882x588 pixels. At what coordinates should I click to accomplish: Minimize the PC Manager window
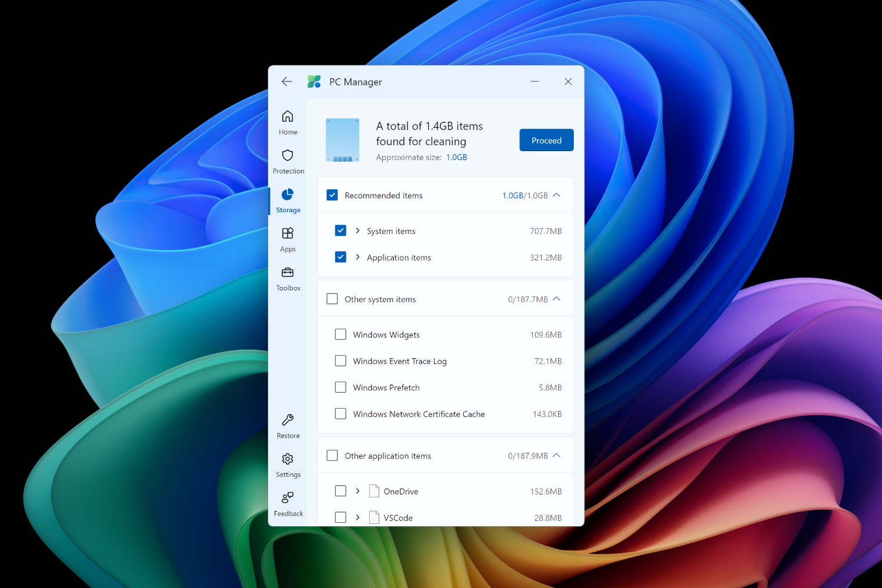coord(535,82)
